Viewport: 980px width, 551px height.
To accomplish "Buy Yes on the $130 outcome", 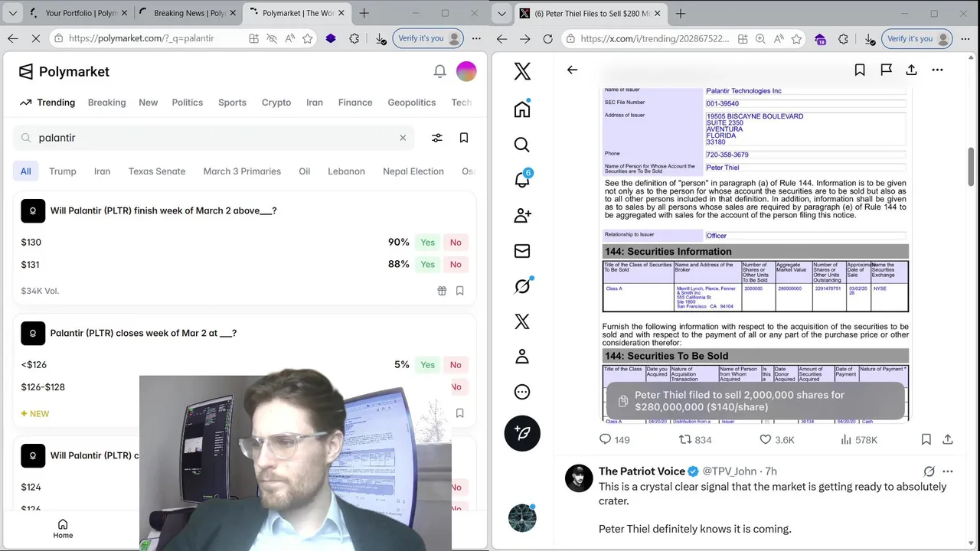I will 427,242.
